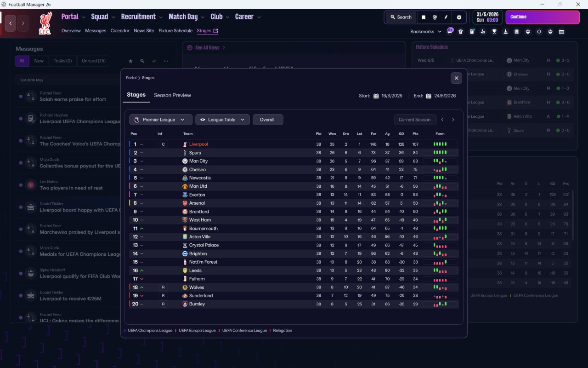Go back with the left arrow button
The image size is (588, 368).
click(x=11, y=23)
